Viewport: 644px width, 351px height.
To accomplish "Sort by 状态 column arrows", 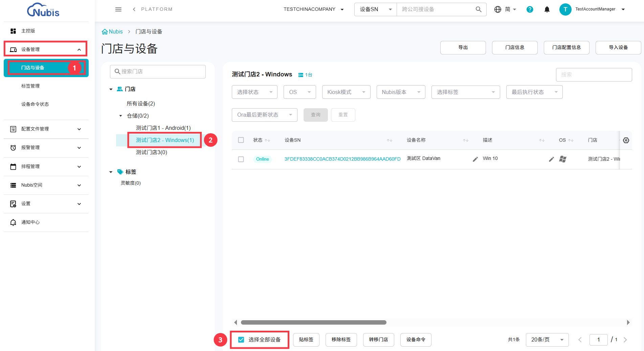I will pyautogui.click(x=268, y=140).
